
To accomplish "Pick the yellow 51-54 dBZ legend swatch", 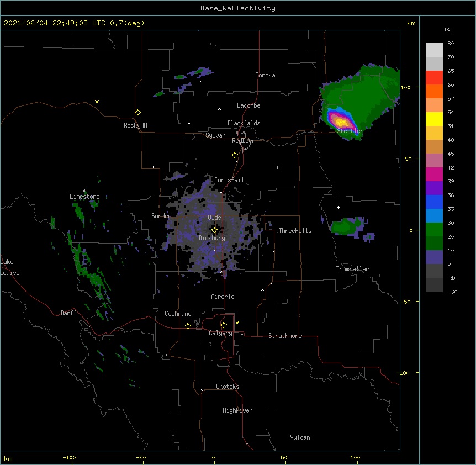I will 434,119.
